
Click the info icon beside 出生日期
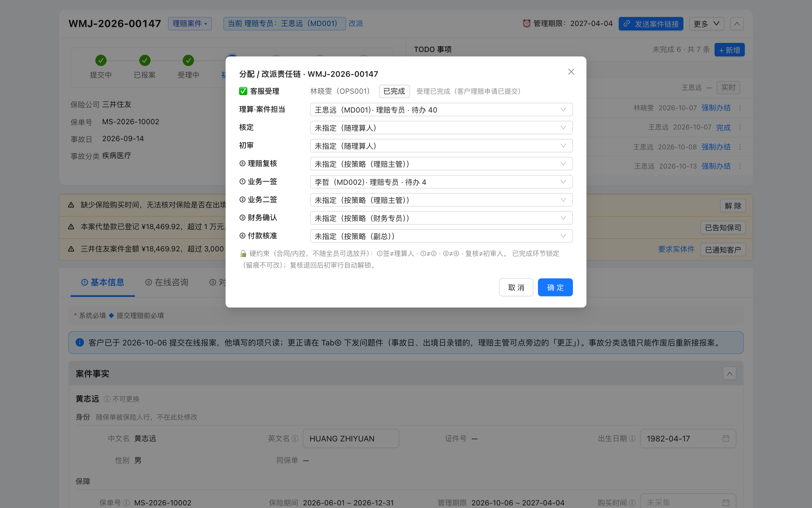[632, 438]
